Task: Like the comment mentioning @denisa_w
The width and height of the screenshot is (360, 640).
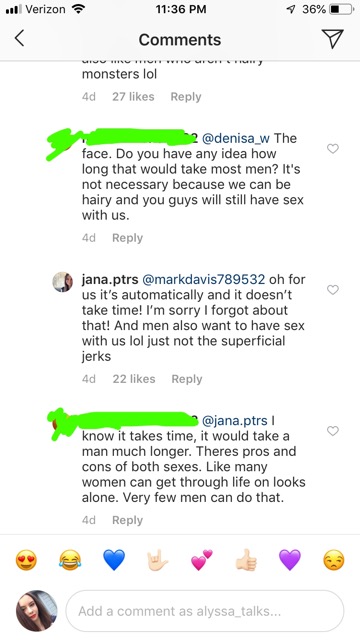Action: click(x=333, y=149)
